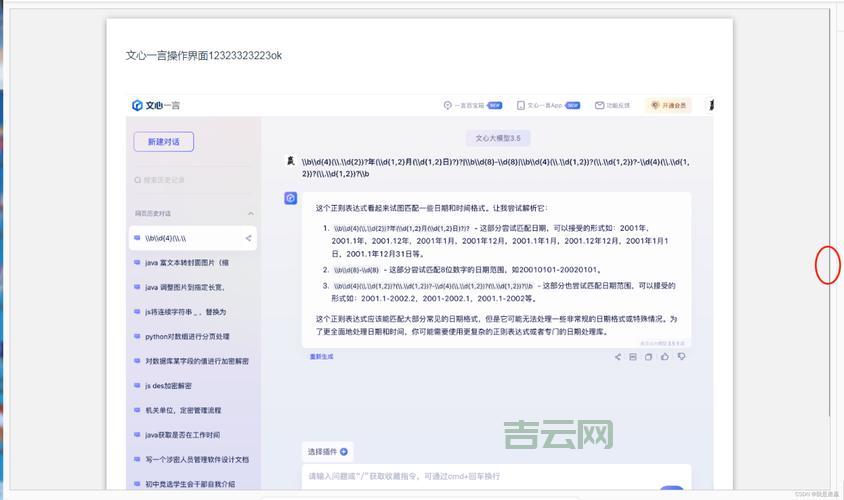Dislike the answer with thumbs down
Viewport: 844px width, 500px height.
click(x=681, y=356)
